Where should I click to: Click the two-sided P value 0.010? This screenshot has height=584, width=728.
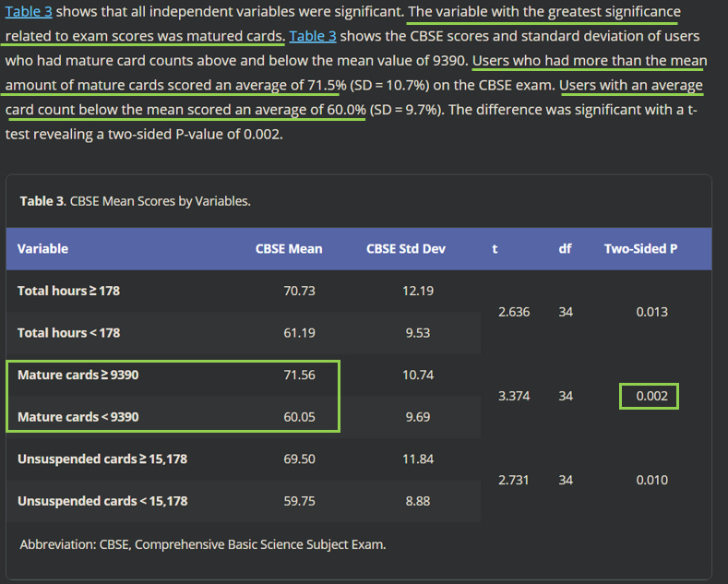tap(651, 480)
